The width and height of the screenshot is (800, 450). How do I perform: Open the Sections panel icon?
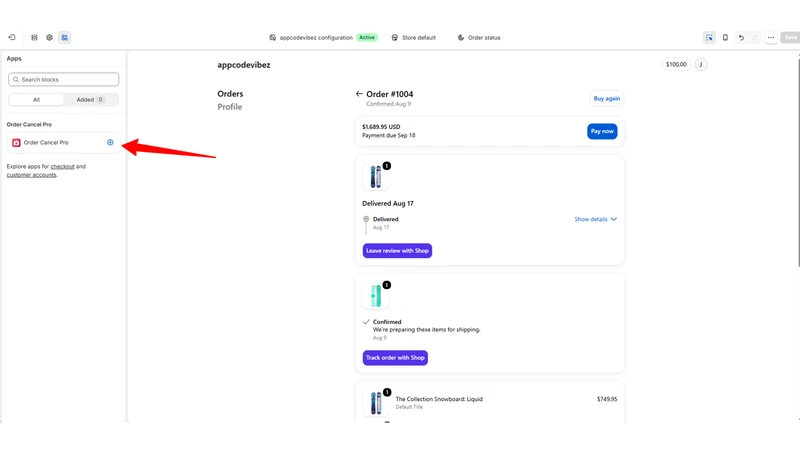[34, 37]
